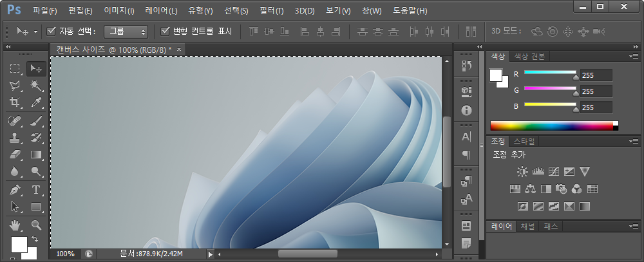Image resolution: width=644 pixels, height=262 pixels.
Task: Add a Levels adjustment
Action: (x=538, y=171)
